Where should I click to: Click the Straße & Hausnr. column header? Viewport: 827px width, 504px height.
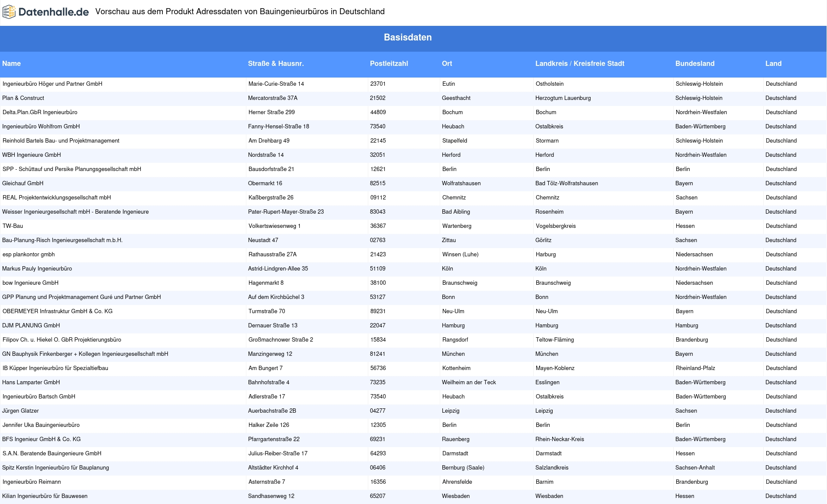pos(276,64)
